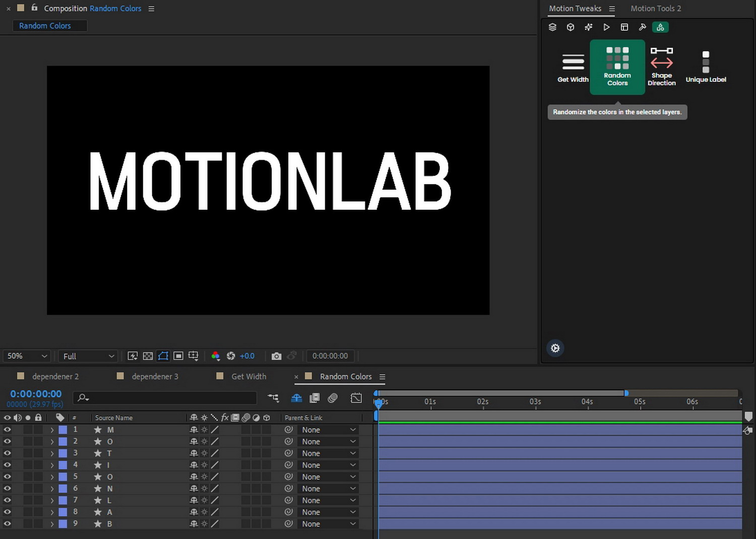The width and height of the screenshot is (756, 539).
Task: Expand layer 3 T properties
Action: click(x=52, y=453)
